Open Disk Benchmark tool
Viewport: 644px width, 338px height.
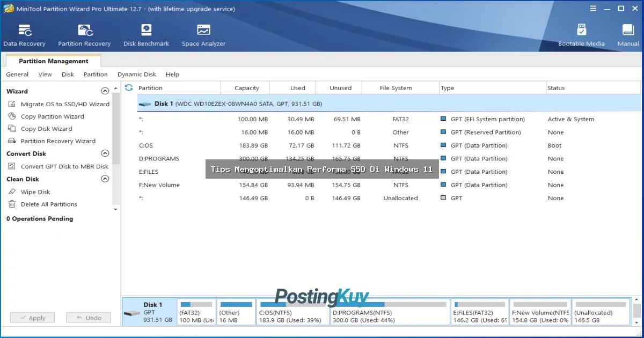click(146, 35)
